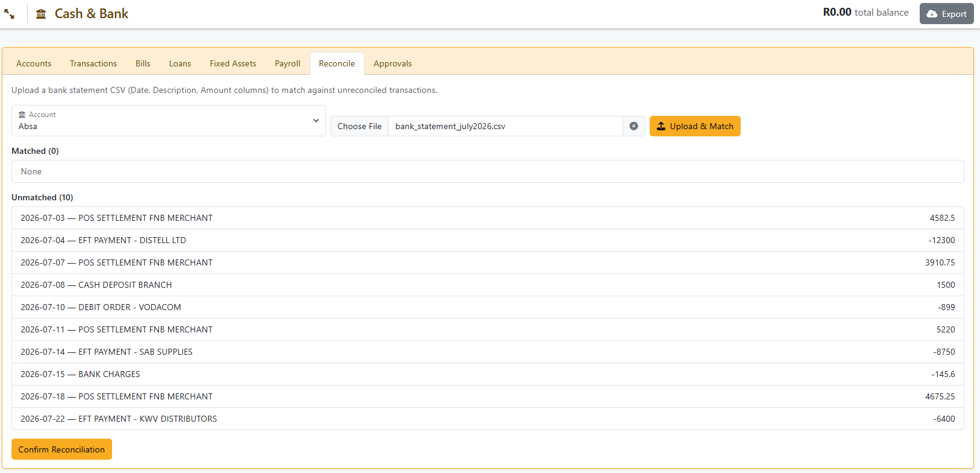Screen dimensions: 980x473
Task: Click the bank_statement_july2026.csv file name field
Action: (x=506, y=126)
